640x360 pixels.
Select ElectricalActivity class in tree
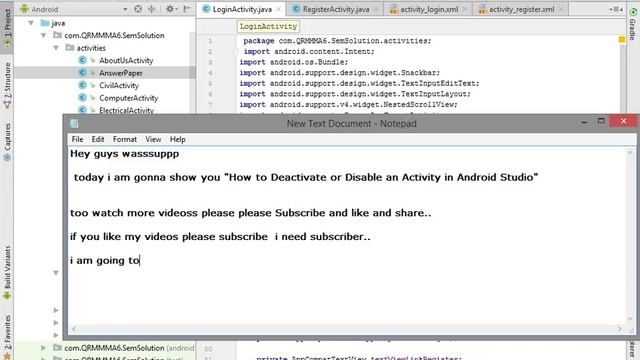pos(127,110)
